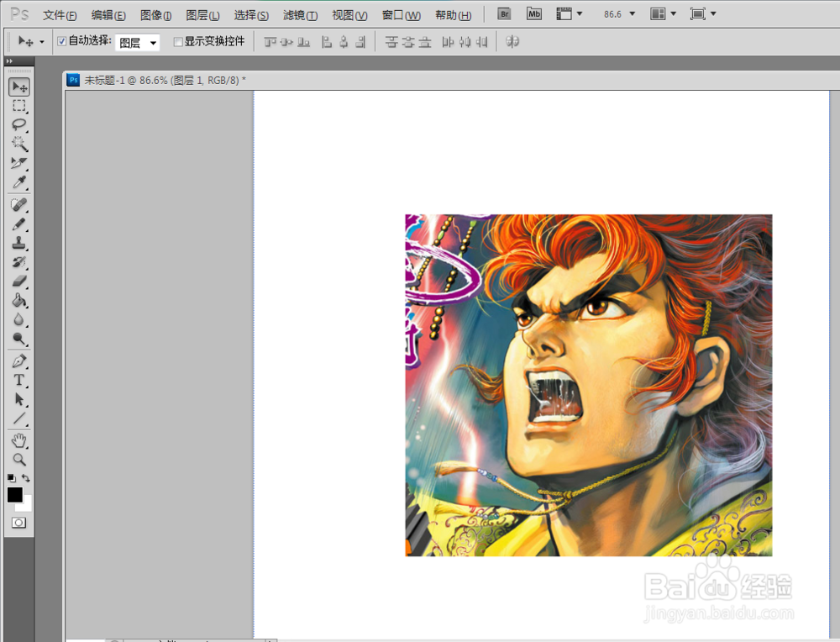Click the character image on the canvas
This screenshot has width=840, height=642.
(x=589, y=386)
